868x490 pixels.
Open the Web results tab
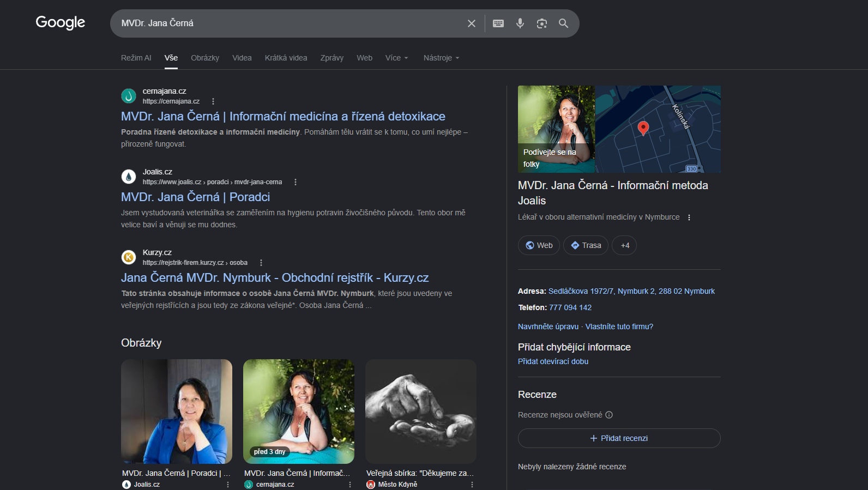pyautogui.click(x=365, y=58)
